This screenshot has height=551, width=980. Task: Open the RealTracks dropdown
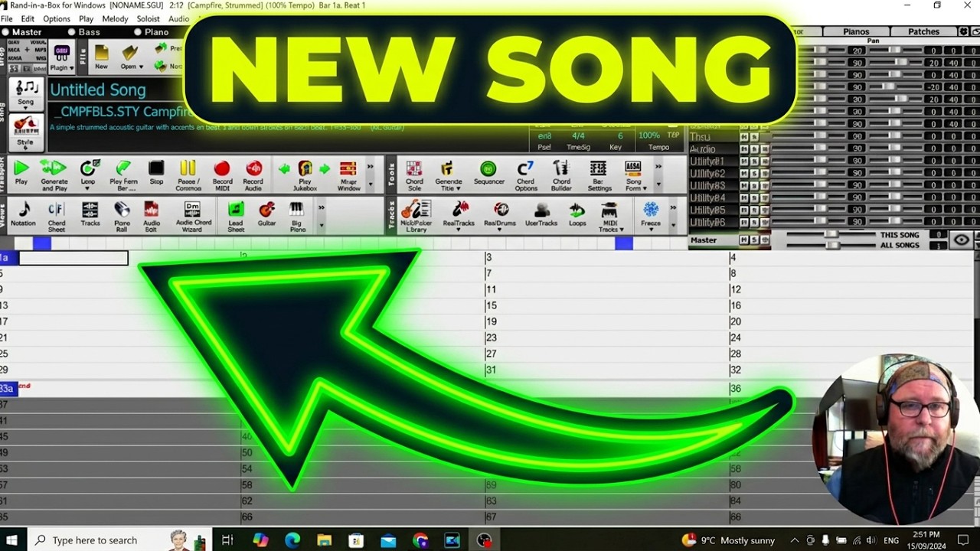[459, 230]
